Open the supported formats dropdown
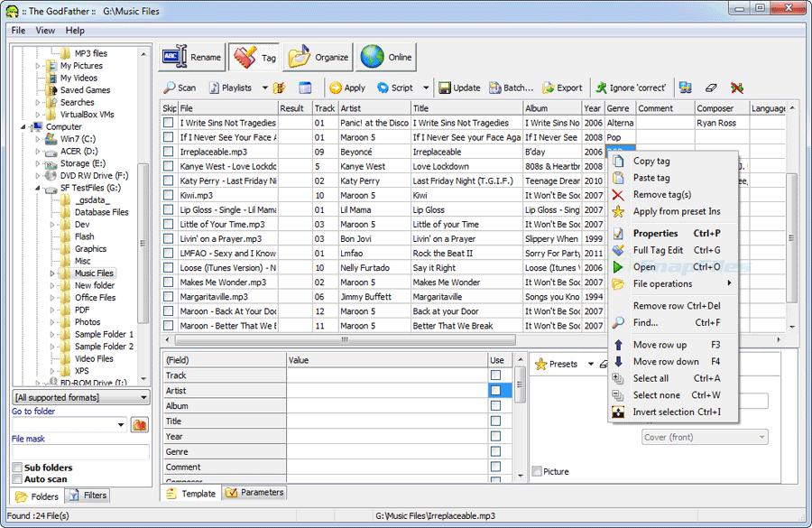The image size is (812, 528). [x=143, y=397]
